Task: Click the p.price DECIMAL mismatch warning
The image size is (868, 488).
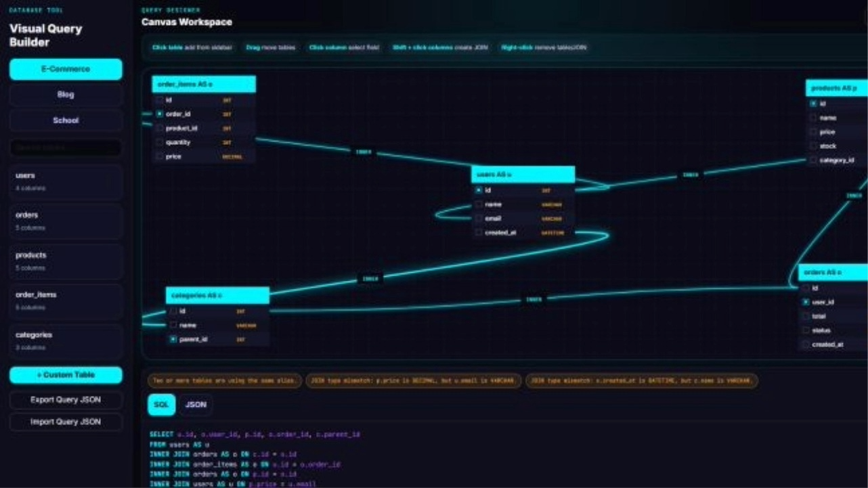Action: [414, 381]
